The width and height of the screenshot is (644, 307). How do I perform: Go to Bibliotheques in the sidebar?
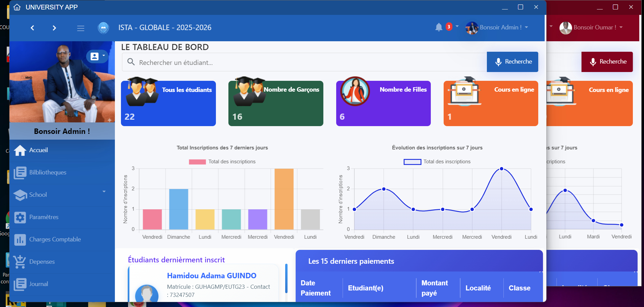pos(47,172)
